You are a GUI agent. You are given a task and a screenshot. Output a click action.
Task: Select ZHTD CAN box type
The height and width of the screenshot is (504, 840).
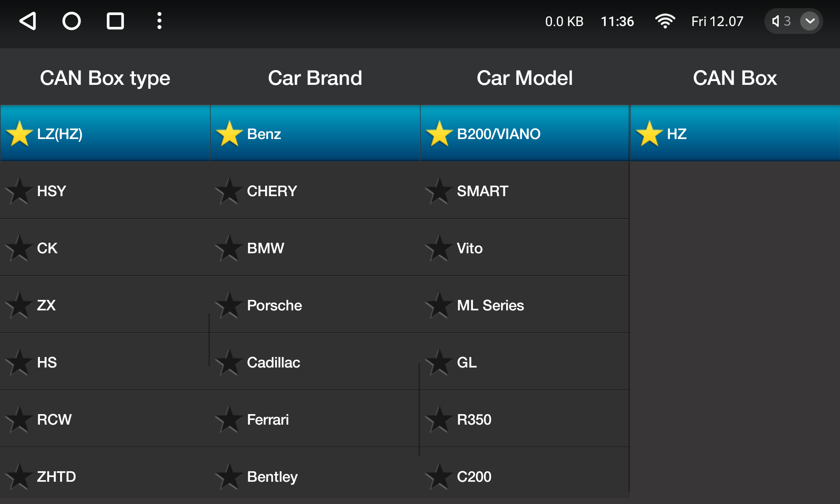105,476
